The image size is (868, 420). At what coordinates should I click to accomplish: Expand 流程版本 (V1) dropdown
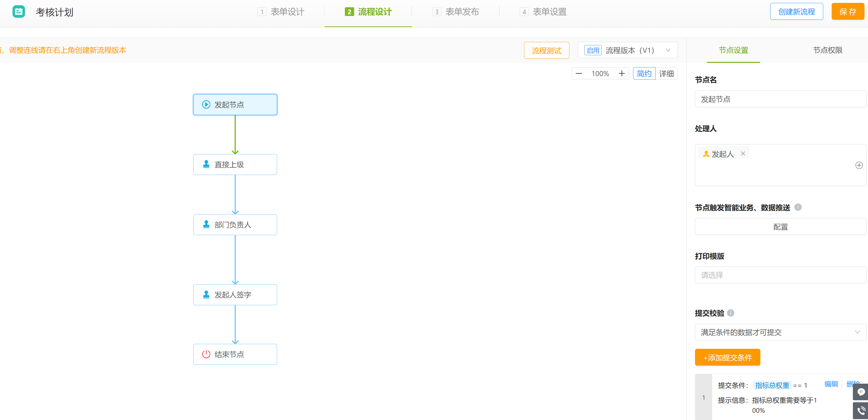(x=628, y=50)
